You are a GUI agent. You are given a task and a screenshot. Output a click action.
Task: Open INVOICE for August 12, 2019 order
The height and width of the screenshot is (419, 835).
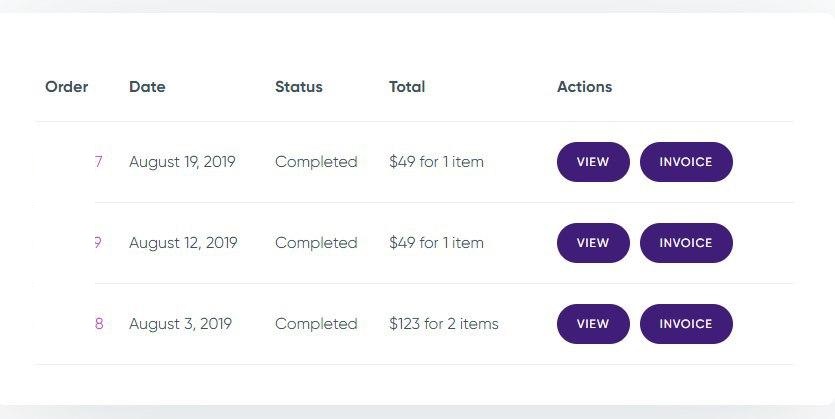(686, 243)
